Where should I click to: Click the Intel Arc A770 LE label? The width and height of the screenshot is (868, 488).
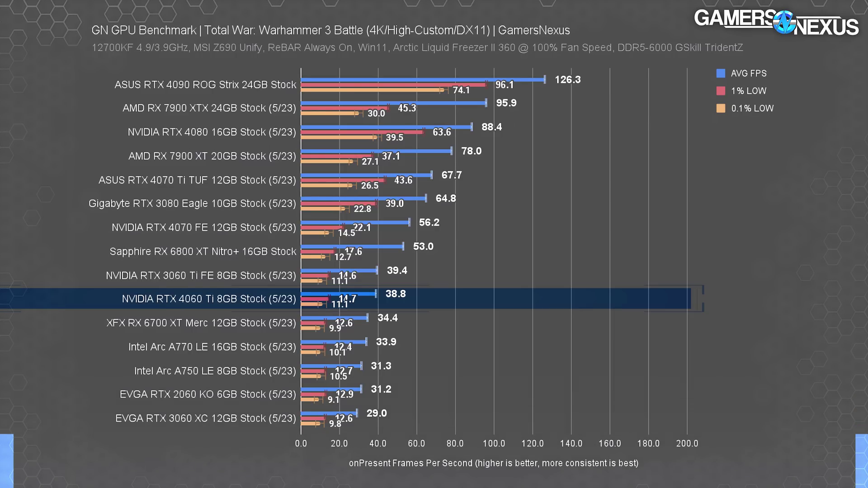pyautogui.click(x=212, y=347)
